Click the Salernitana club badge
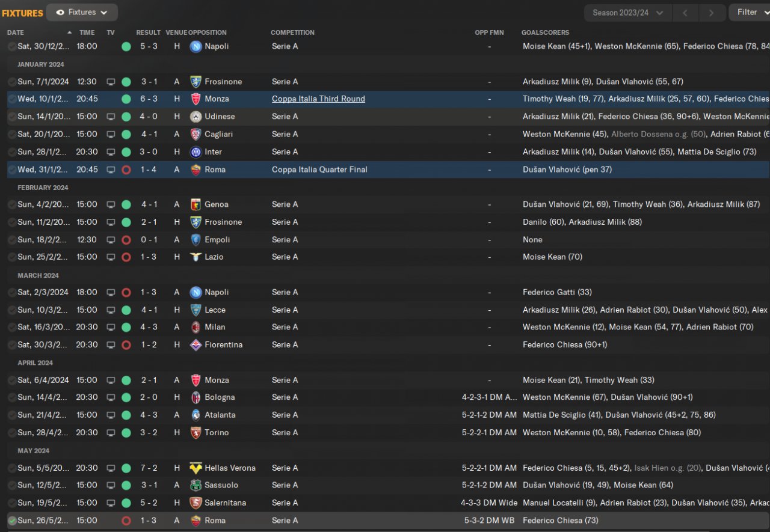Image resolution: width=770 pixels, height=532 pixels. coord(196,503)
